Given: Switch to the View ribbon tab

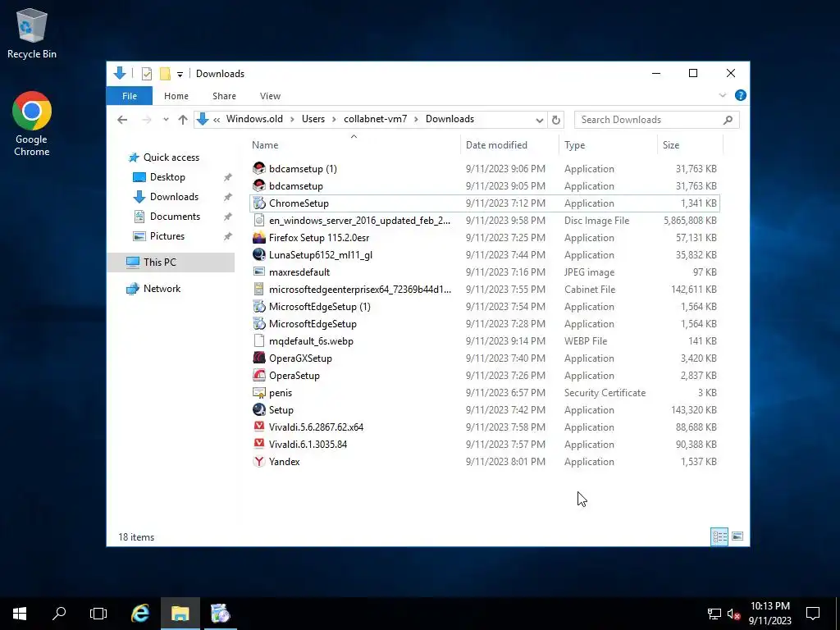Looking at the screenshot, I should tap(270, 96).
